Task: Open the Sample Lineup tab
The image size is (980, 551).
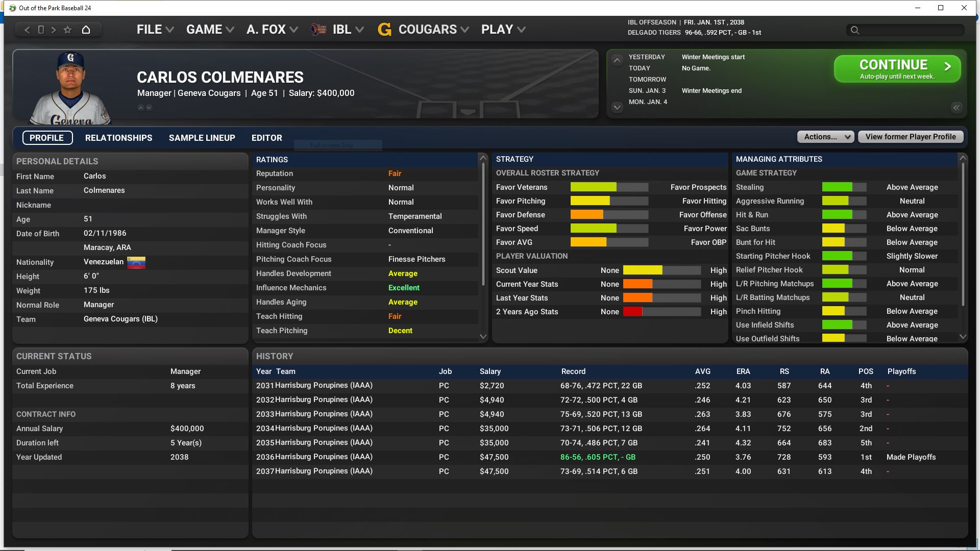Action: [202, 138]
